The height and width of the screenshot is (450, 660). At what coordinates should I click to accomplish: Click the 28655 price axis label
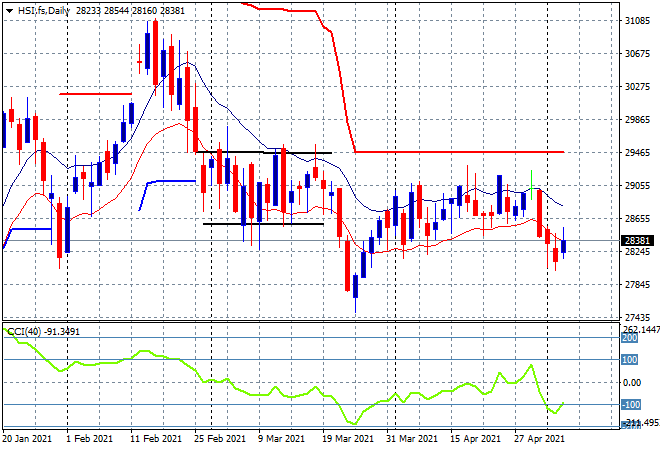pyautogui.click(x=637, y=218)
